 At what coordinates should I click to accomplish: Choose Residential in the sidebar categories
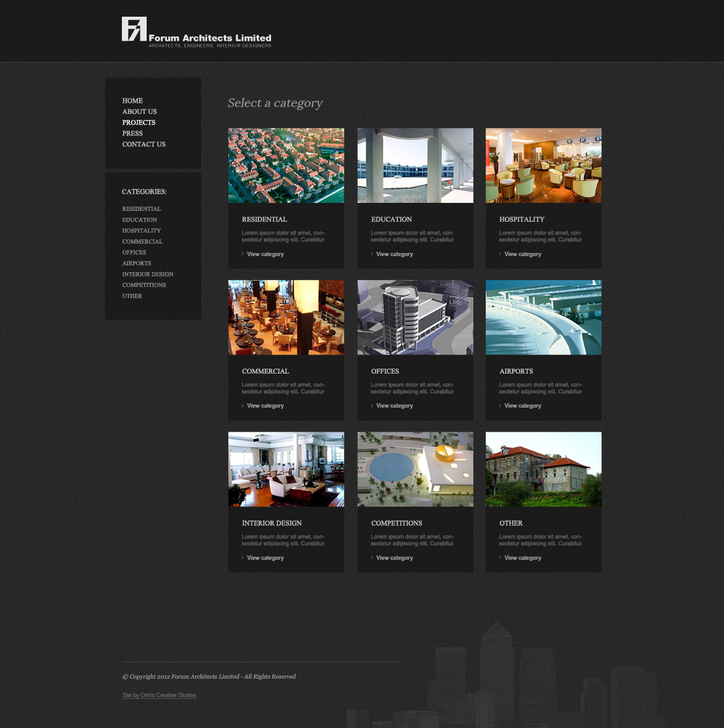pos(142,209)
